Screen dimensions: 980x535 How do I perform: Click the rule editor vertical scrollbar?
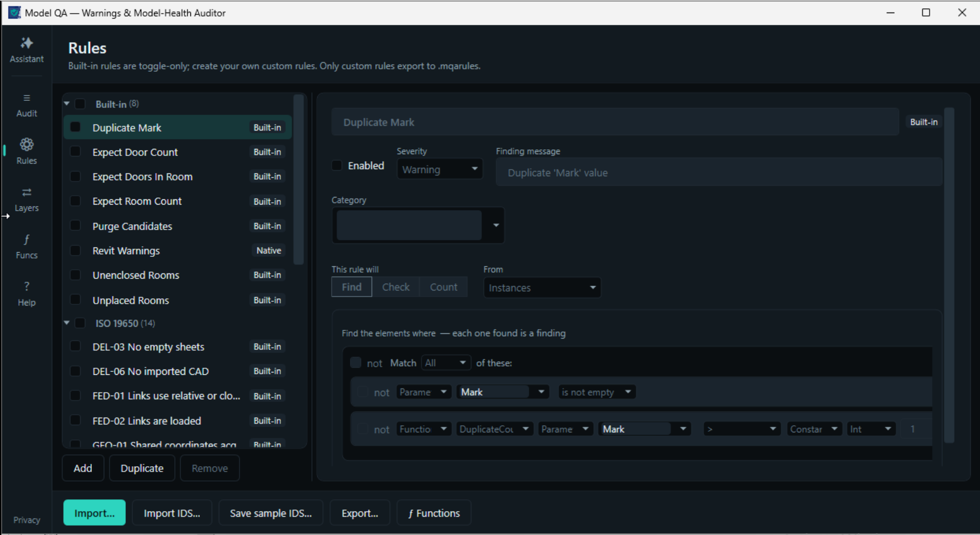949,275
